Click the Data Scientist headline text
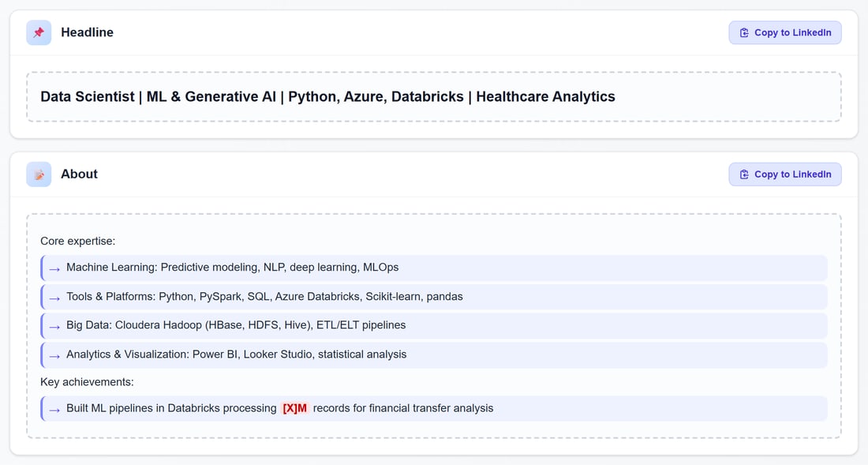 coord(327,96)
